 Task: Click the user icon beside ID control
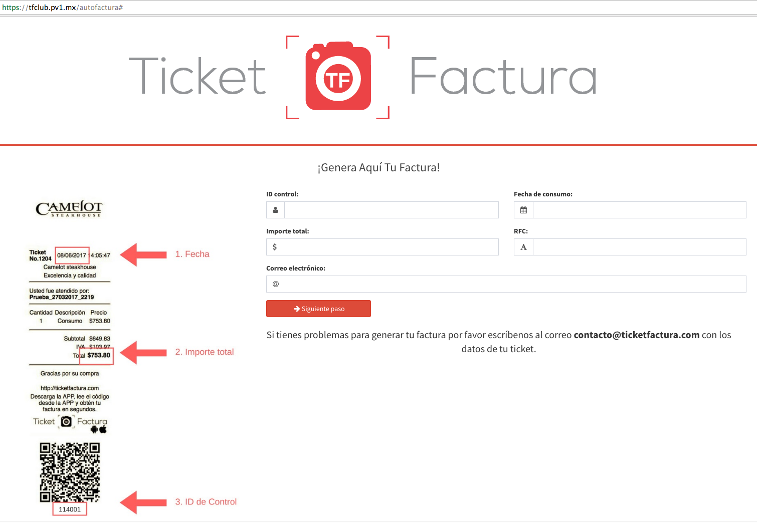[x=275, y=210]
